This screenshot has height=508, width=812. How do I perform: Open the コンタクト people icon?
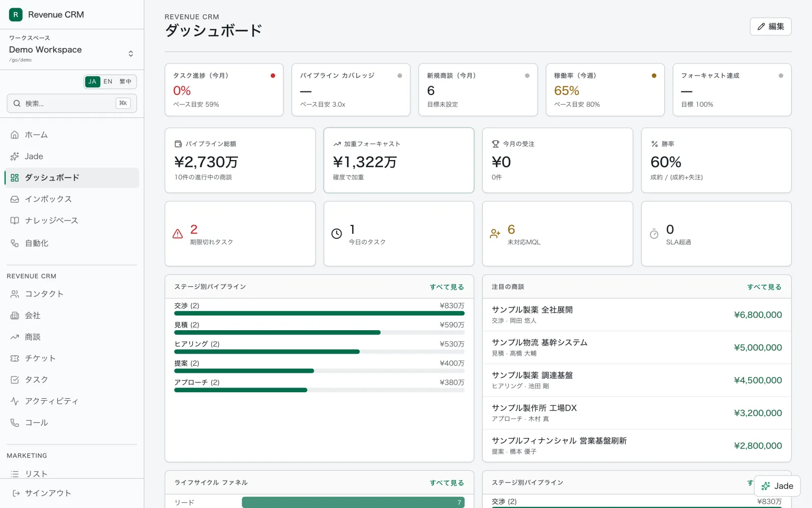15,294
